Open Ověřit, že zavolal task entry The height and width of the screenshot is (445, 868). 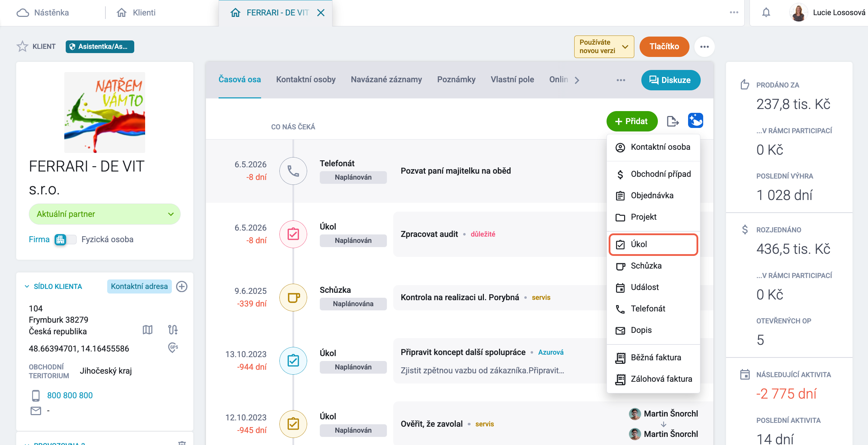click(x=432, y=424)
